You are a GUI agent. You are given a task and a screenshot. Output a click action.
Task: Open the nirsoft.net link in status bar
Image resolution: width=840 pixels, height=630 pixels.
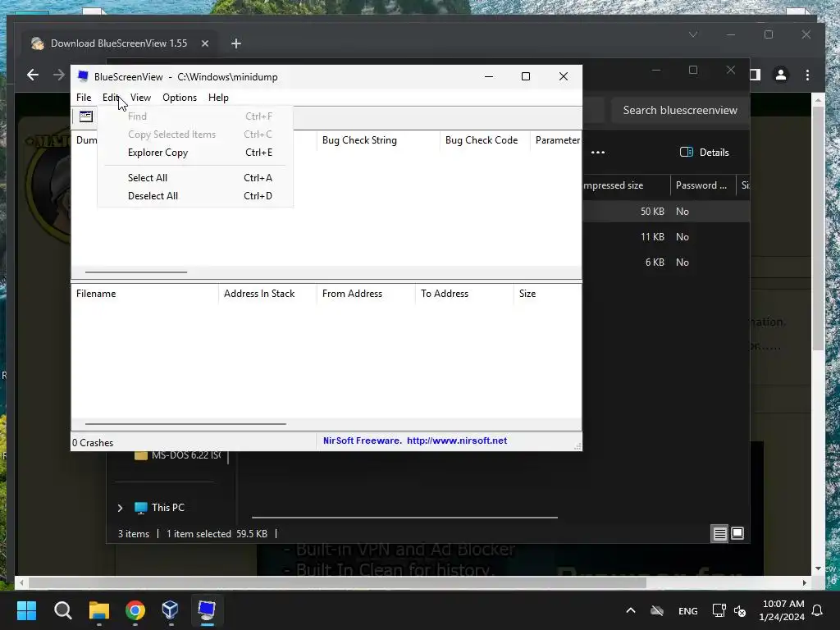pyautogui.click(x=456, y=441)
